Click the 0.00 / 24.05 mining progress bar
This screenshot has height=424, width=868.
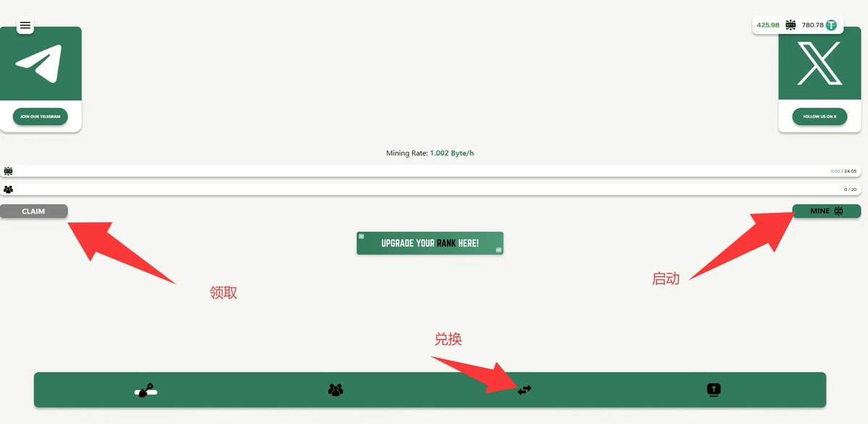(x=430, y=171)
